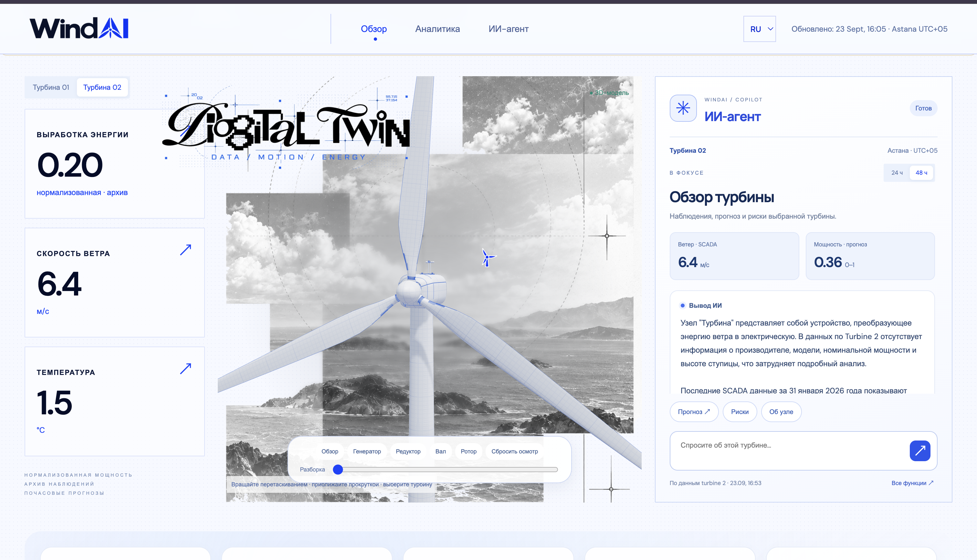The width and height of the screenshot is (977, 560).
Task: Click the Обзор турбины heading
Action: [721, 197]
